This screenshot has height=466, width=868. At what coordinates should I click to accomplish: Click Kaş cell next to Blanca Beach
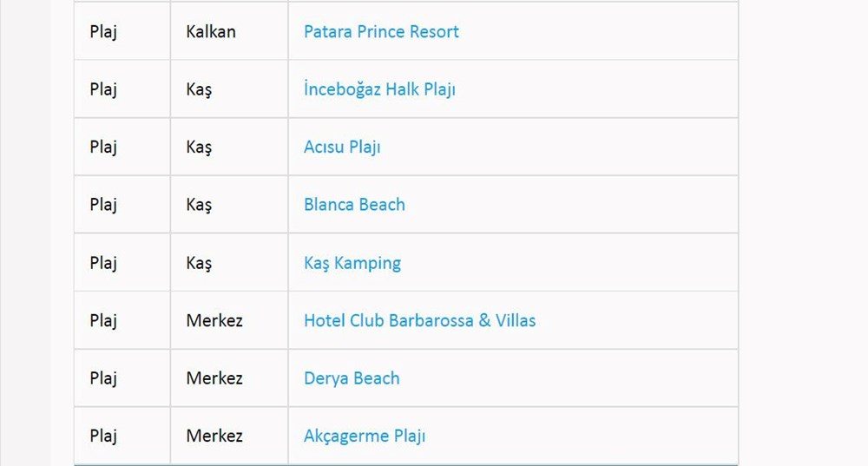click(199, 205)
